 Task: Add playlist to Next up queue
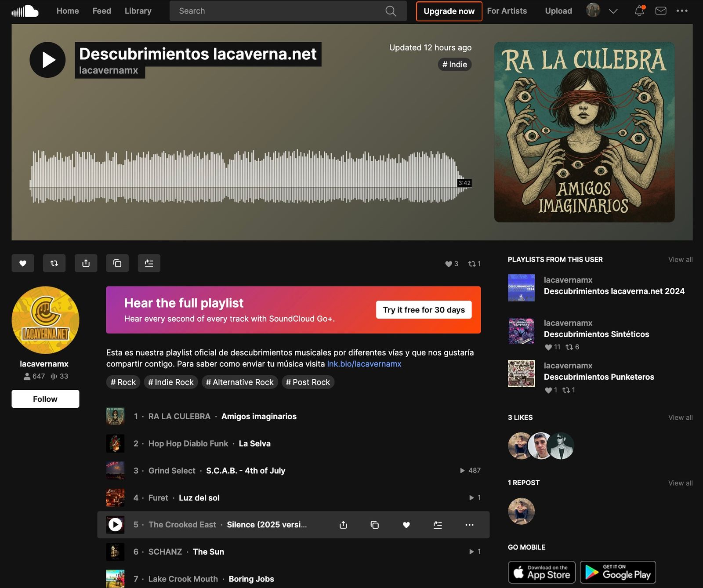point(149,263)
